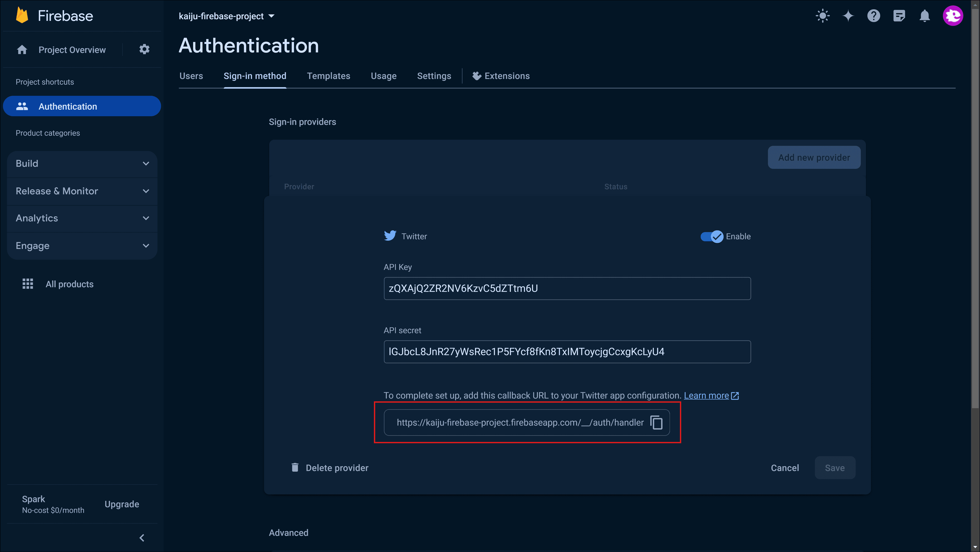This screenshot has height=552, width=980.
Task: Click into the API secret field
Action: click(x=567, y=351)
